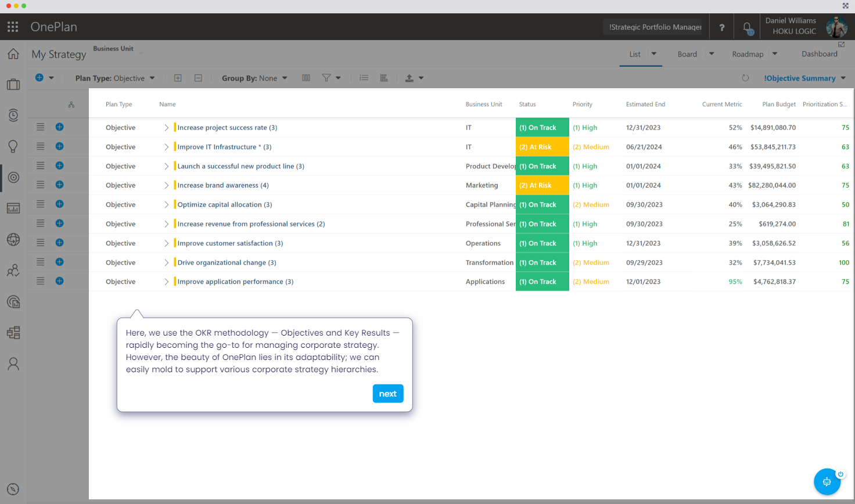Open the Plan Type: Objective dropdown

point(115,78)
